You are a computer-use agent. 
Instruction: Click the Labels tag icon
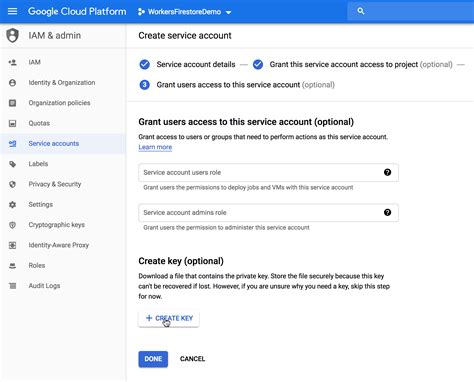[x=13, y=164]
